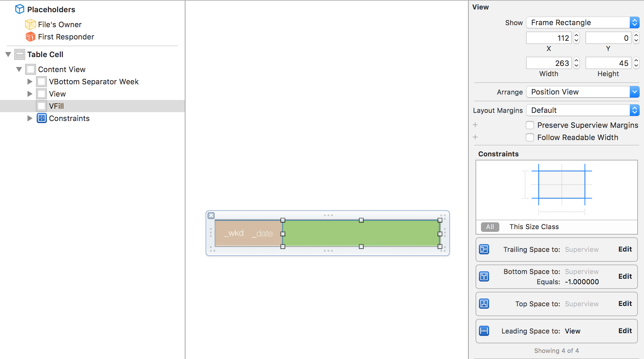The height and width of the screenshot is (359, 644).
Task: Edit the Top Space constraint
Action: [625, 304]
